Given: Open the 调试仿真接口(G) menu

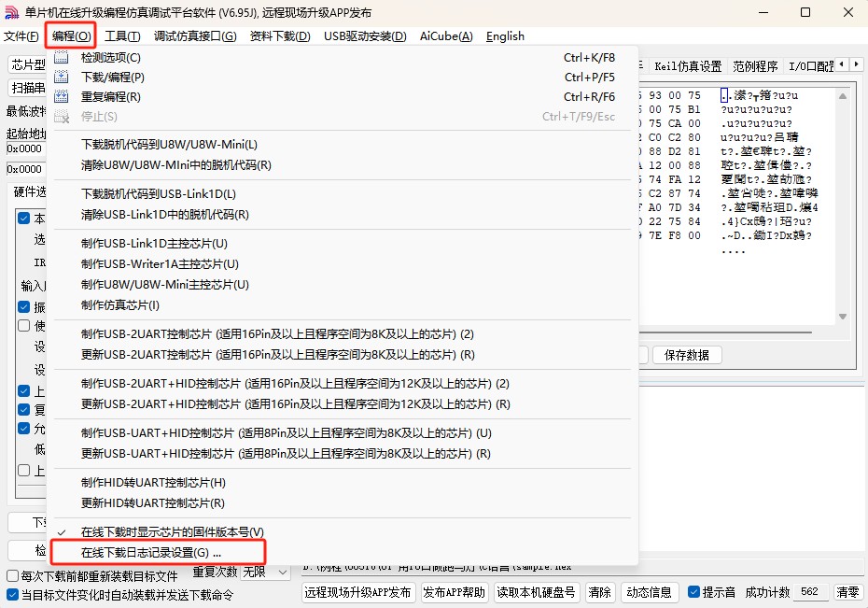Looking at the screenshot, I should click(x=195, y=36).
